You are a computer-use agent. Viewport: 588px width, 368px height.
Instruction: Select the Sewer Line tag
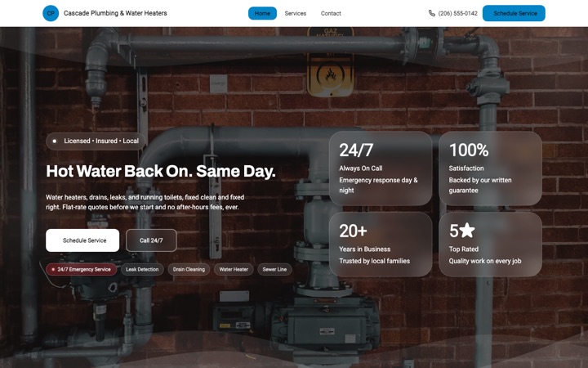click(274, 269)
